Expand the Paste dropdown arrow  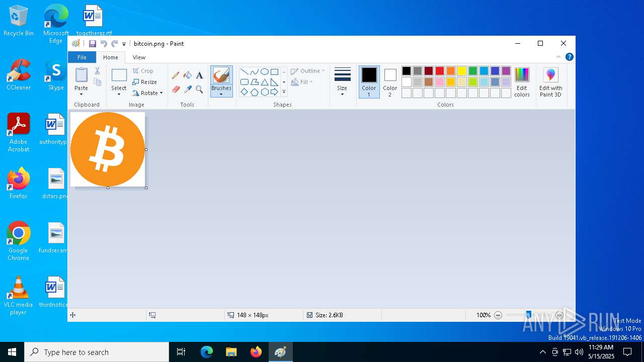81,94
